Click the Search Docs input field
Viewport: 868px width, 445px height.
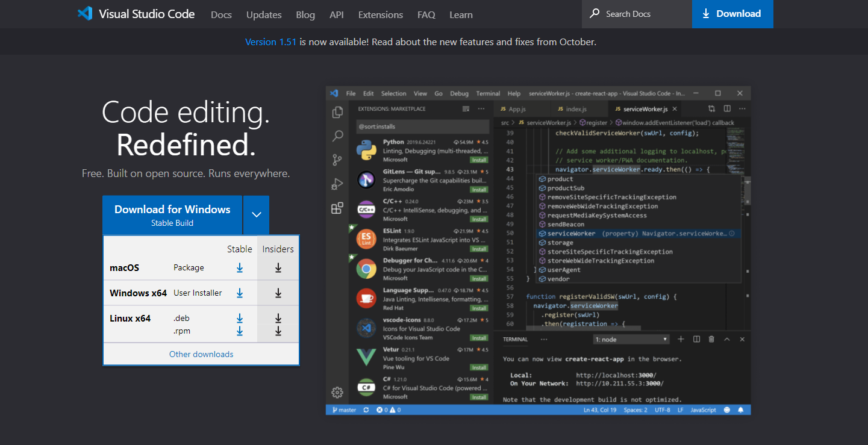pyautogui.click(x=637, y=14)
